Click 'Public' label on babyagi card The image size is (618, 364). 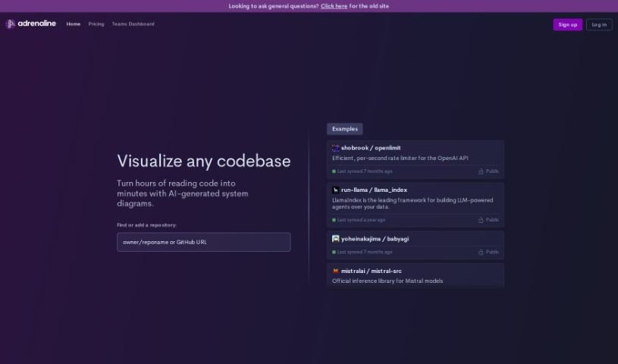[492, 252]
